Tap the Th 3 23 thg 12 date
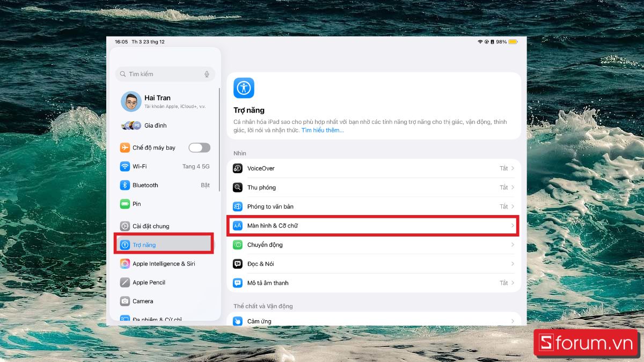 (148, 42)
